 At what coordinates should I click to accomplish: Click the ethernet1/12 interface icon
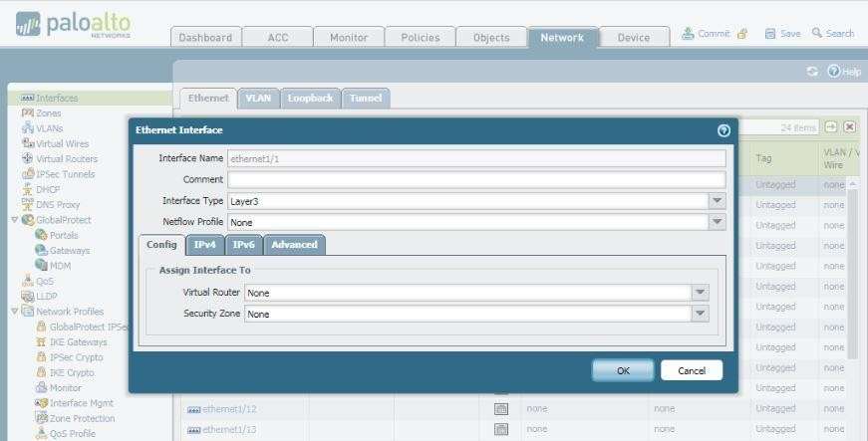(193, 409)
